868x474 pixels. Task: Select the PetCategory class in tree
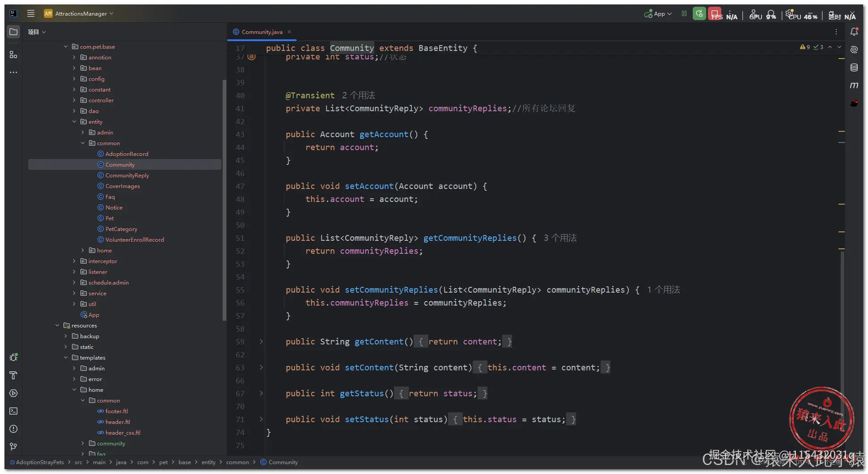121,229
